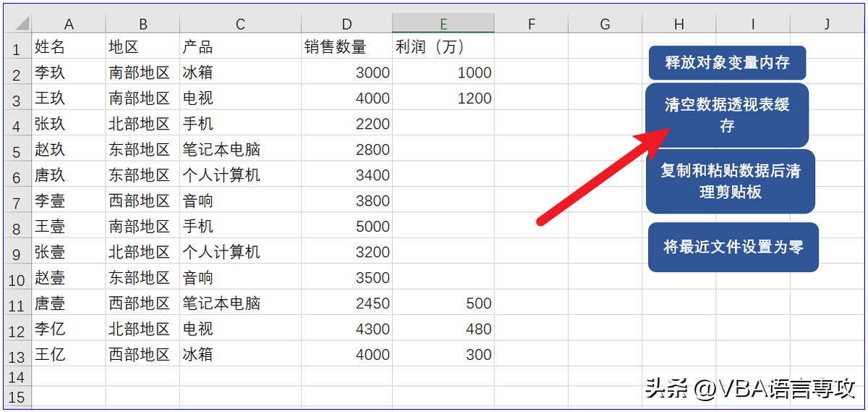Select column C header
The width and height of the screenshot is (868, 412).
(240, 24)
